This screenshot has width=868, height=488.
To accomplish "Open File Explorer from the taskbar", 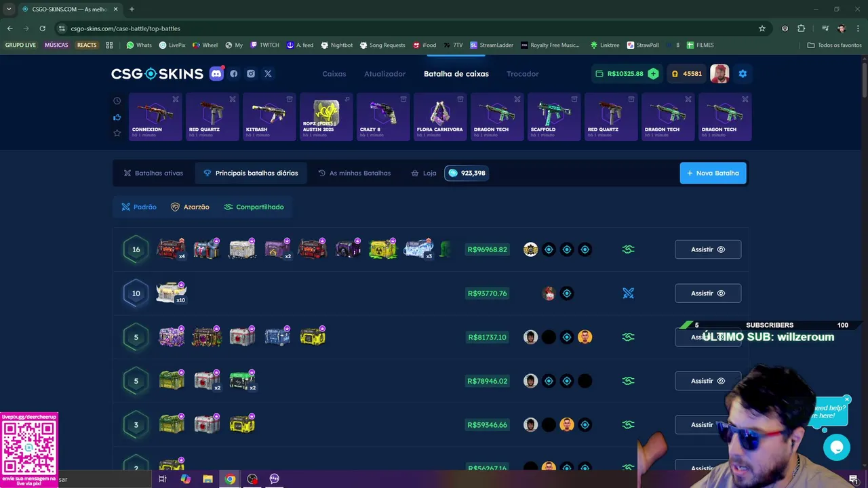I will (x=208, y=479).
